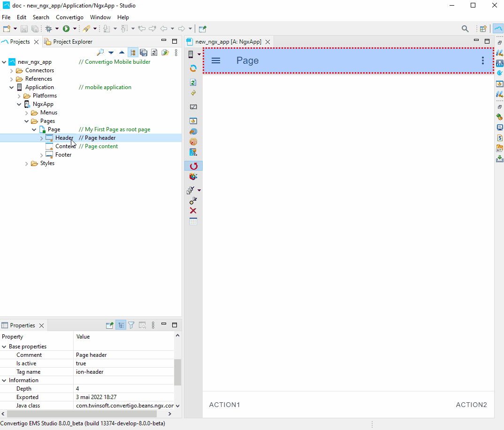Image resolution: width=504 pixels, height=430 pixels.
Task: Click the yellow plus checklist icon
Action: (x=193, y=201)
